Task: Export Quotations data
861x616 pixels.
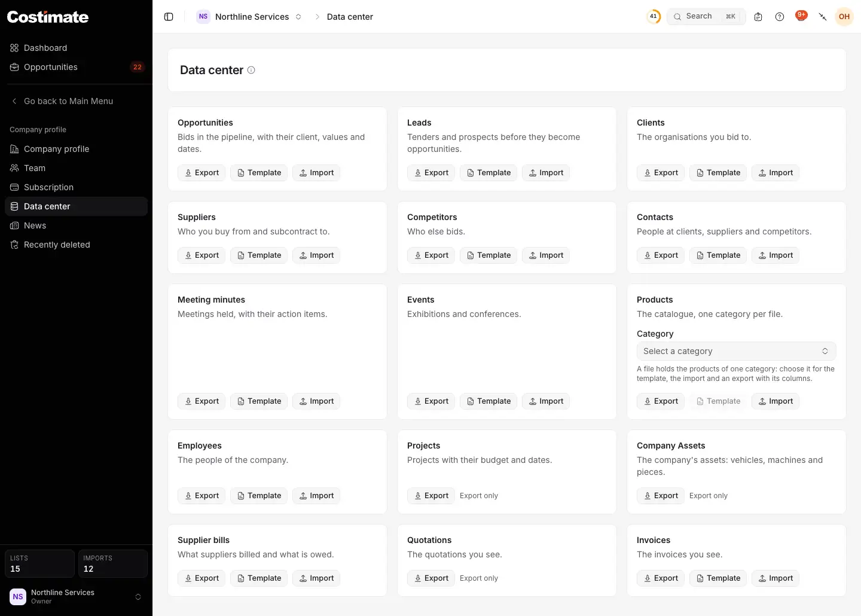Action: click(431, 578)
